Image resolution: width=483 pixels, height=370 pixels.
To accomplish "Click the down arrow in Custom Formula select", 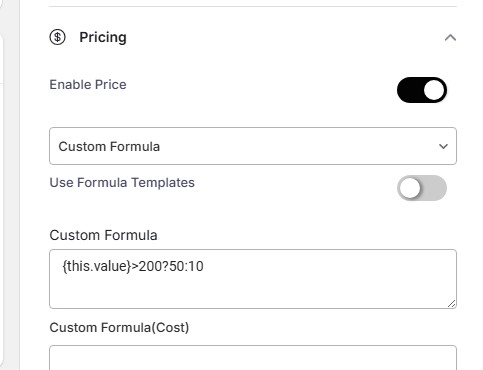I will pos(443,146).
